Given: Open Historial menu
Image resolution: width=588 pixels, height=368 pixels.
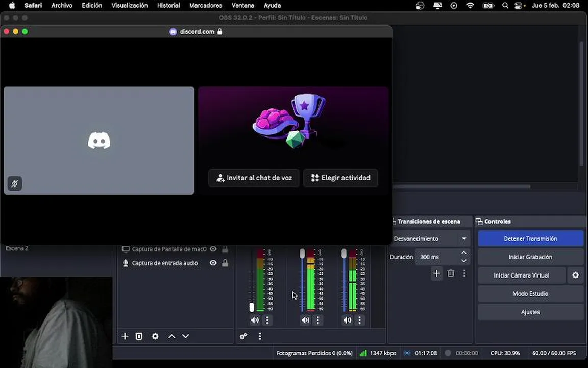Looking at the screenshot, I should click(169, 6).
